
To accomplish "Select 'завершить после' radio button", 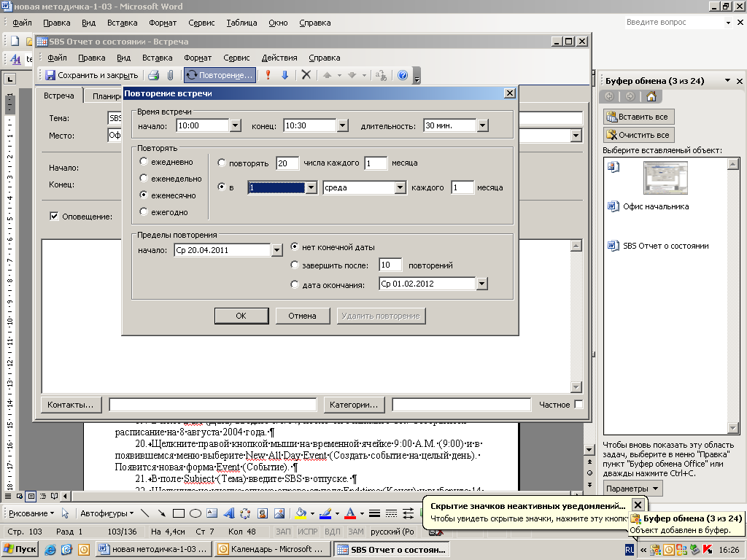I will [295, 265].
